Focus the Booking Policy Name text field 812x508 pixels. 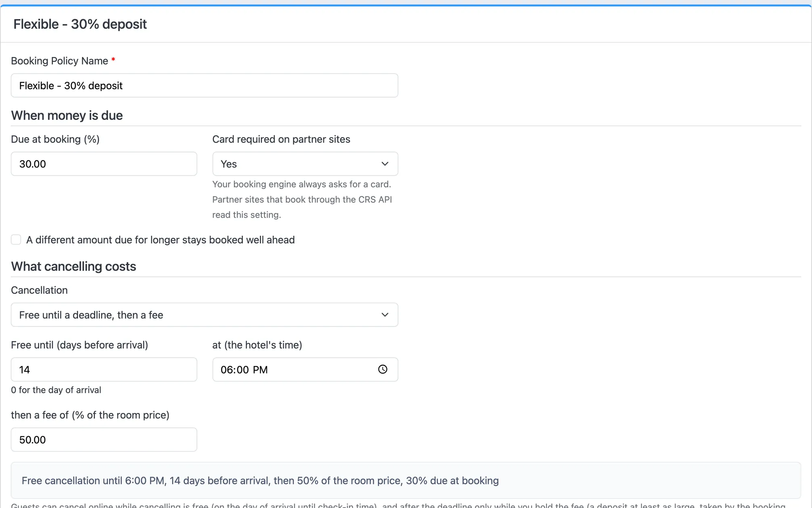(204, 85)
